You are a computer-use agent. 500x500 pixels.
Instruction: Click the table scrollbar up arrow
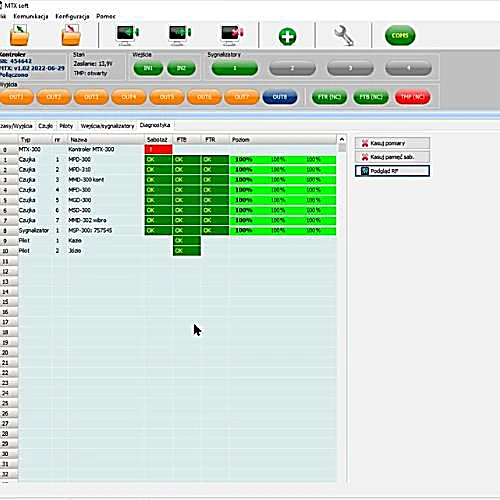point(342,139)
